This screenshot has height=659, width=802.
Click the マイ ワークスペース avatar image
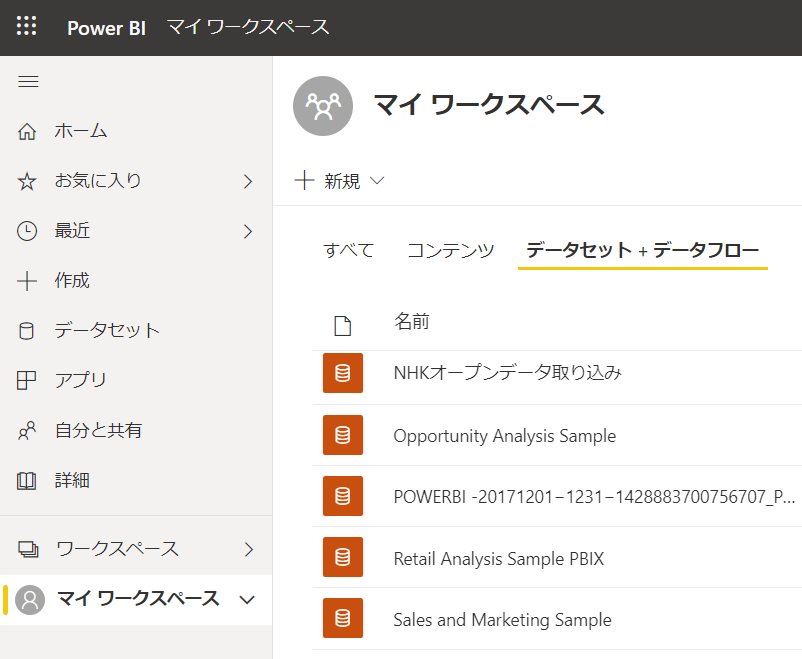(322, 105)
